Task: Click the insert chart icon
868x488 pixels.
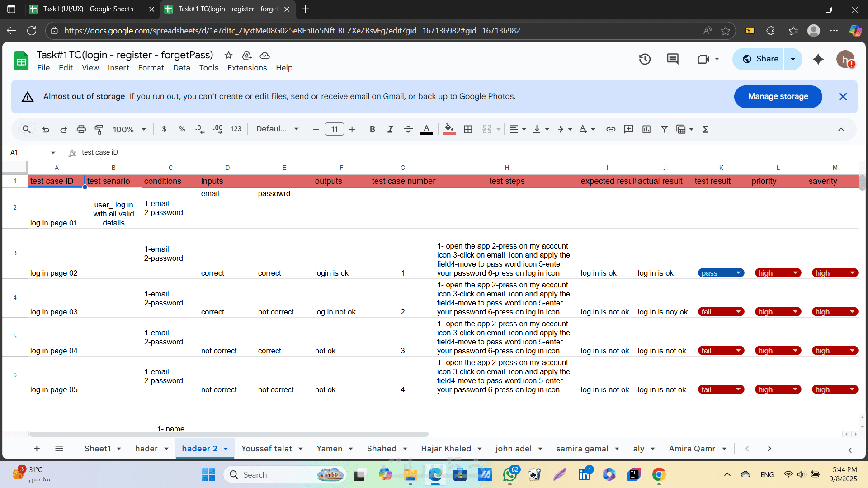Action: pyautogui.click(x=646, y=129)
